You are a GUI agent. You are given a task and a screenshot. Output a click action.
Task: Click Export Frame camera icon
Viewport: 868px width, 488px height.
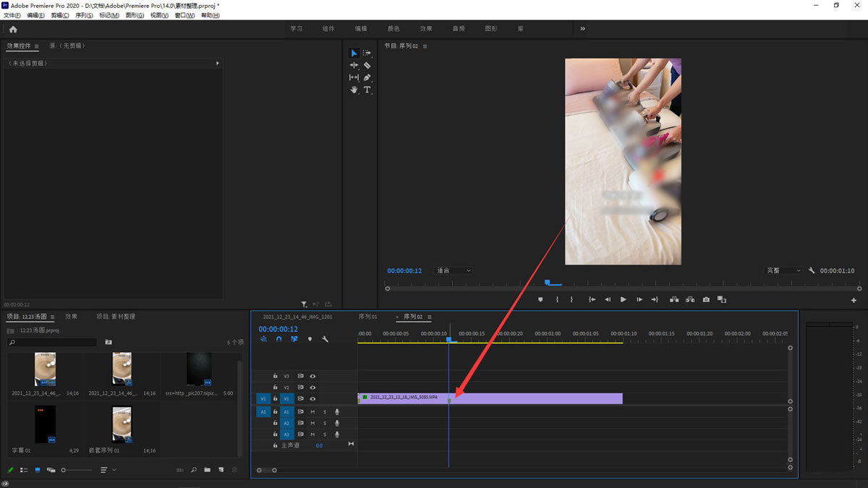705,299
